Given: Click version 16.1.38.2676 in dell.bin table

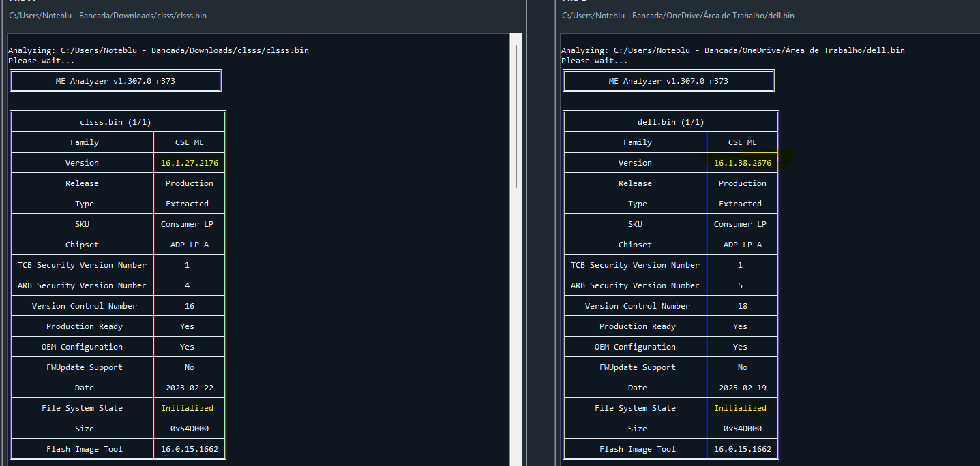Looking at the screenshot, I should click(742, 163).
